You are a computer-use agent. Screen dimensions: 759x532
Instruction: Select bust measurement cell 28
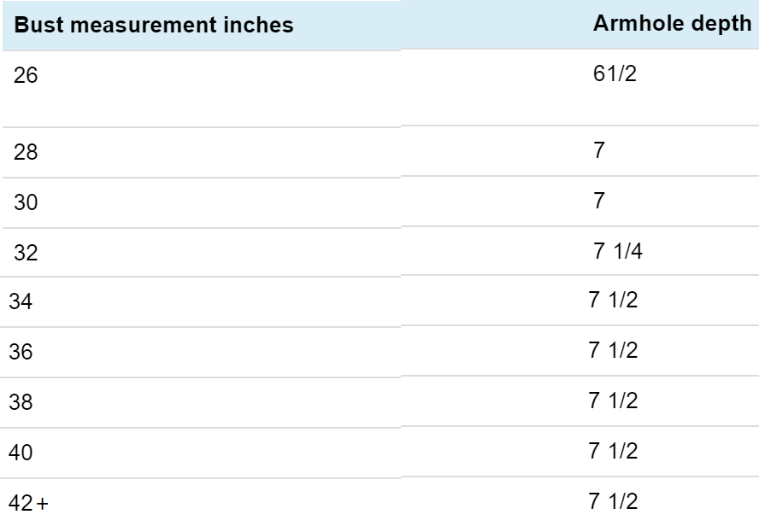[x=26, y=152]
